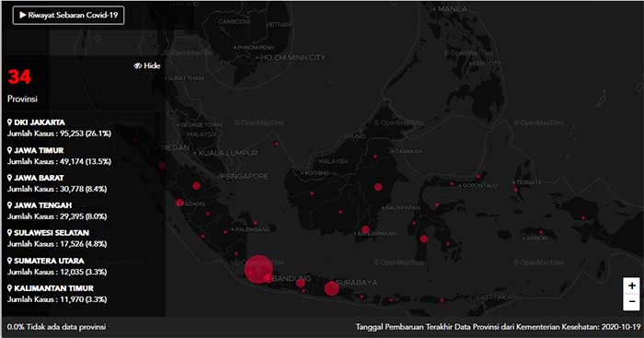Click the red bubble next to Padang label
Image resolution: width=644 pixels, height=338 pixels.
pos(179,203)
